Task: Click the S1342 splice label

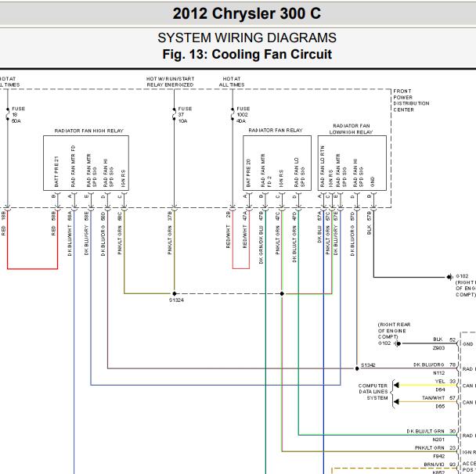Action: (x=368, y=364)
